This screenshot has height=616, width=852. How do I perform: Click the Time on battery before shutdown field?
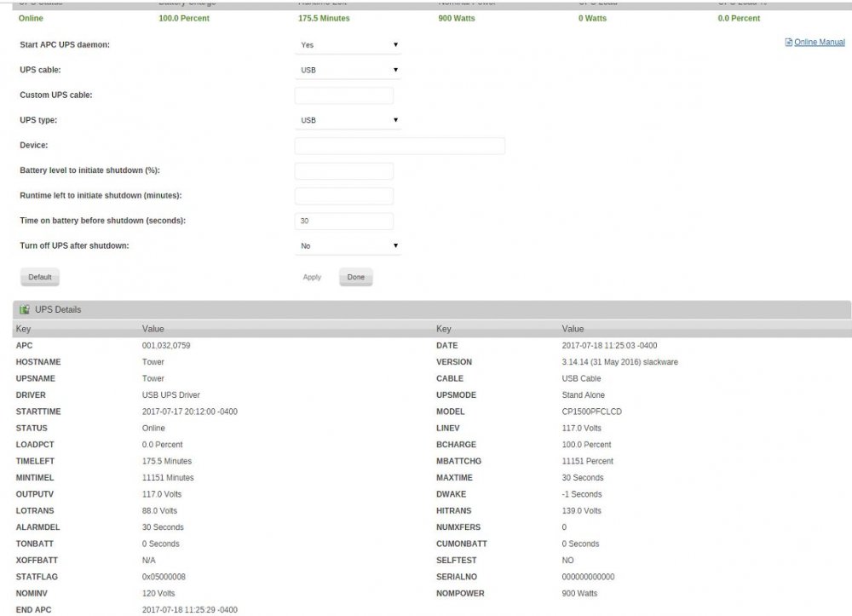pos(344,221)
